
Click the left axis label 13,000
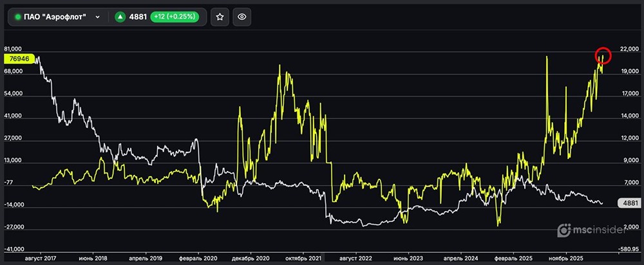click(x=13, y=160)
